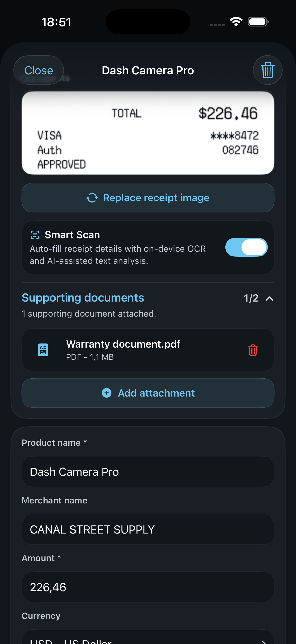The image size is (296, 644).
Task: Open the receipt image preview
Action: tap(148, 133)
